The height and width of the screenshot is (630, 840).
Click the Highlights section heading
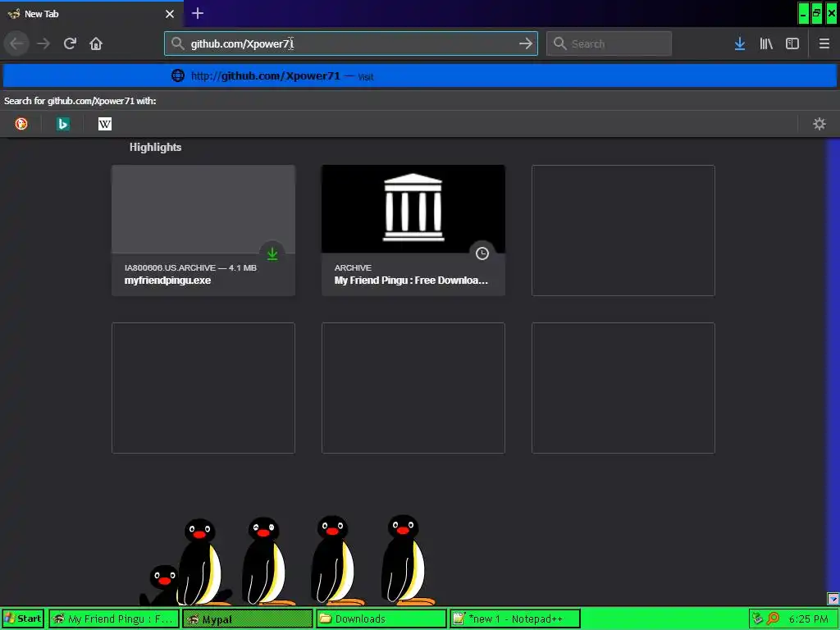[x=155, y=148]
